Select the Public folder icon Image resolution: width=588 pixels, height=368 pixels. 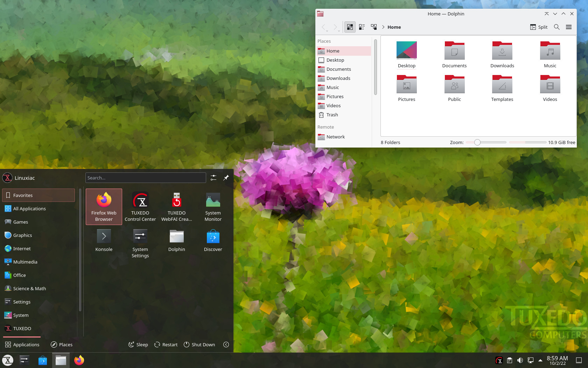pos(454,84)
